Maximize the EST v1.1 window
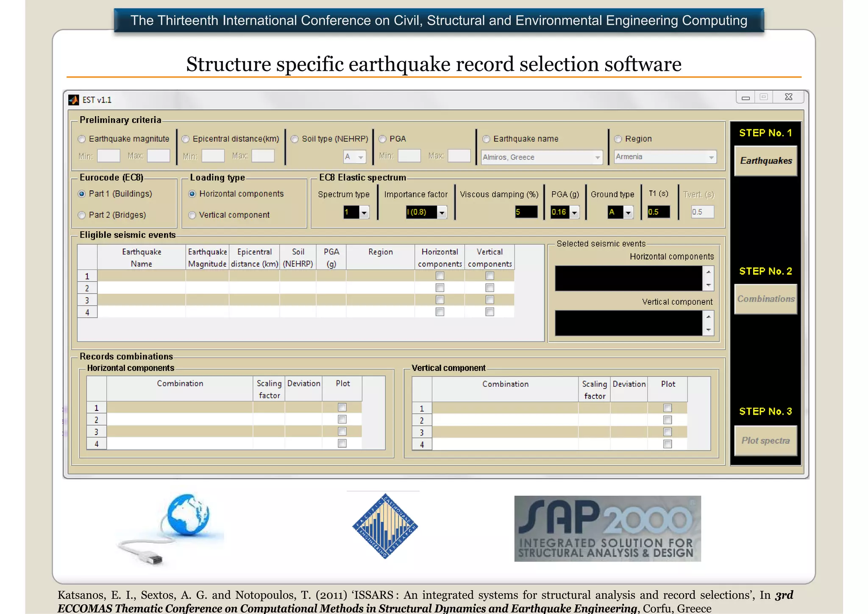 763,97
